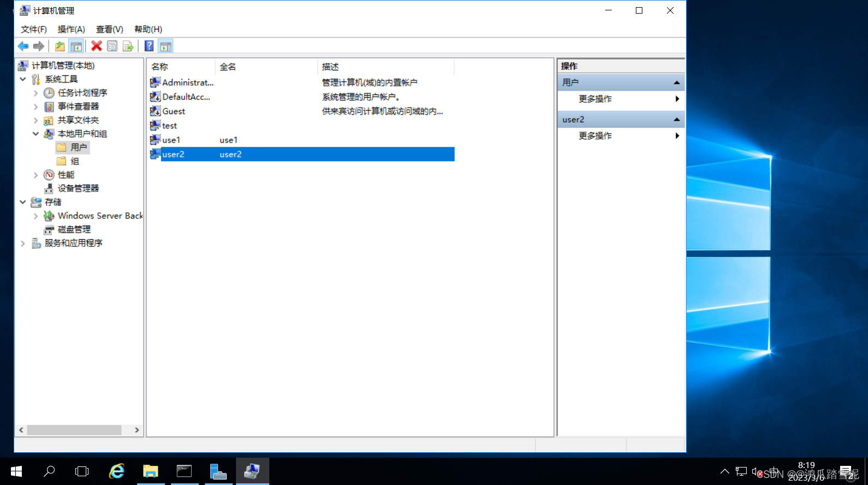This screenshot has height=485, width=868.
Task: Open the Command Prompt taskbar icon
Action: pyautogui.click(x=184, y=471)
